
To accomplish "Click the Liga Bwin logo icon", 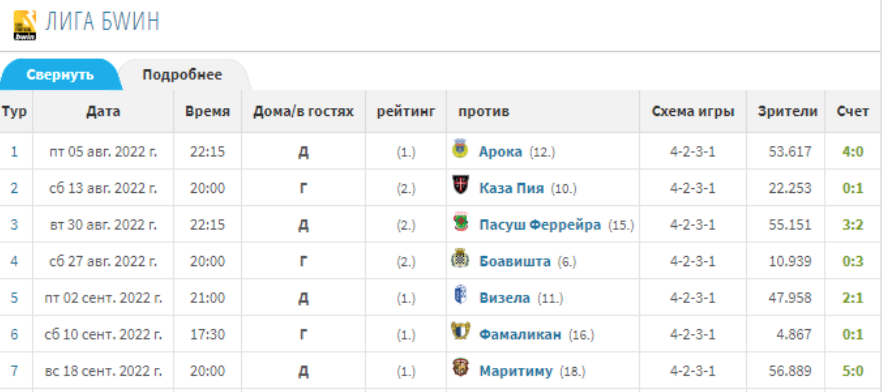I will [x=25, y=25].
